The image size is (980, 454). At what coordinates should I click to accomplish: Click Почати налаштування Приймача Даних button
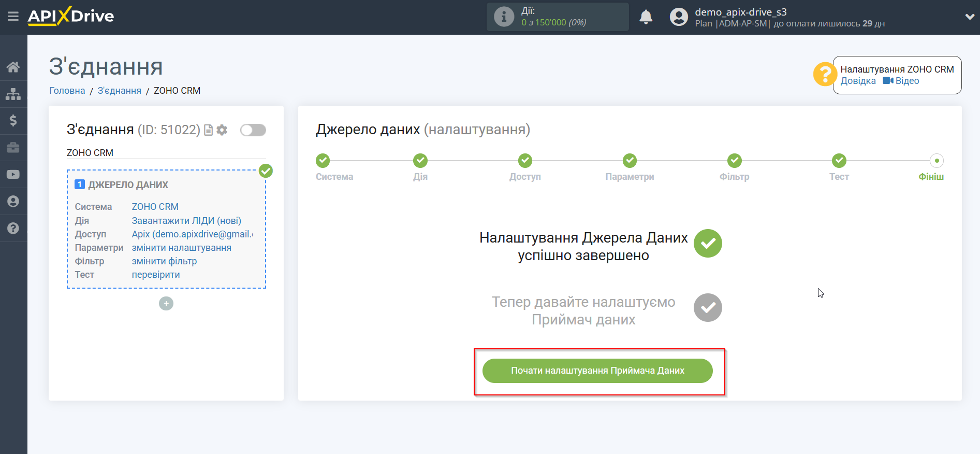[597, 371]
